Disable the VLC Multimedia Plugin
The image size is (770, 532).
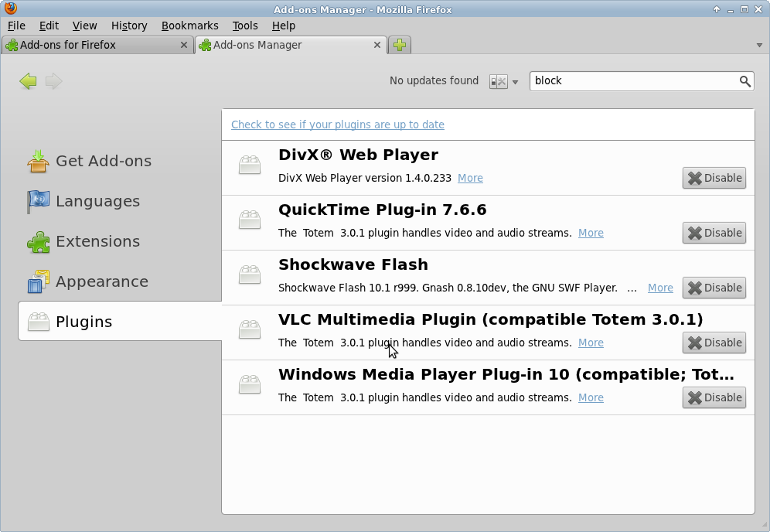[x=714, y=343]
